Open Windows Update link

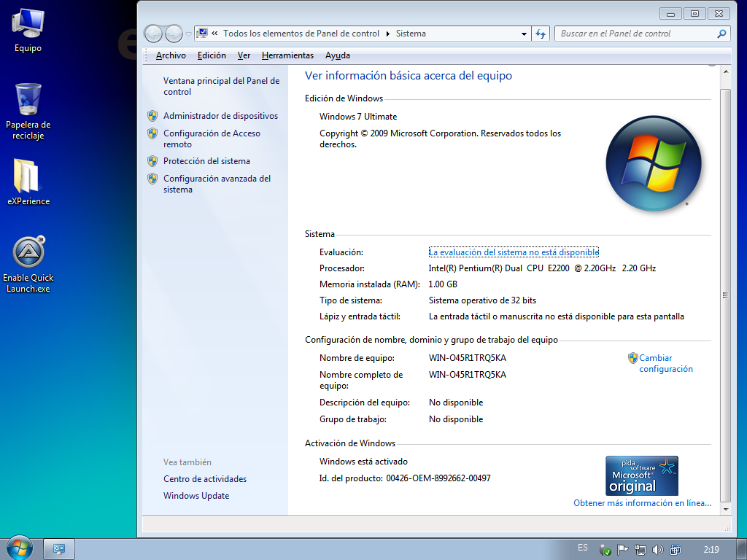pyautogui.click(x=196, y=496)
